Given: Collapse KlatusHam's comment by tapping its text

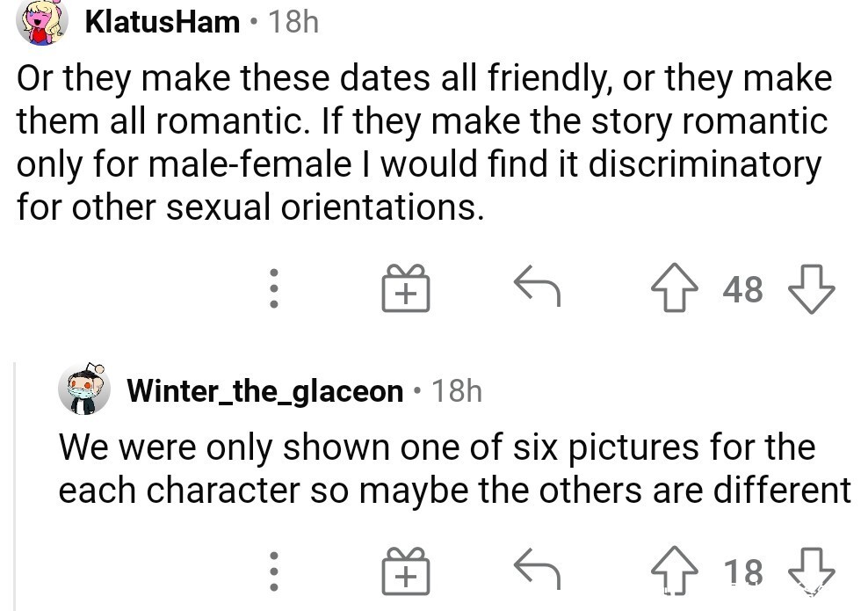Looking at the screenshot, I should pyautogui.click(x=424, y=142).
